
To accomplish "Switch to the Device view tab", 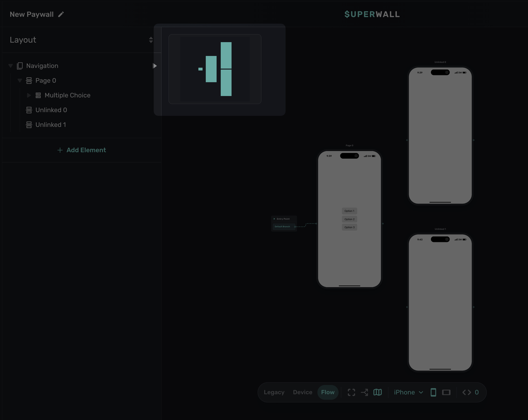I will point(302,392).
